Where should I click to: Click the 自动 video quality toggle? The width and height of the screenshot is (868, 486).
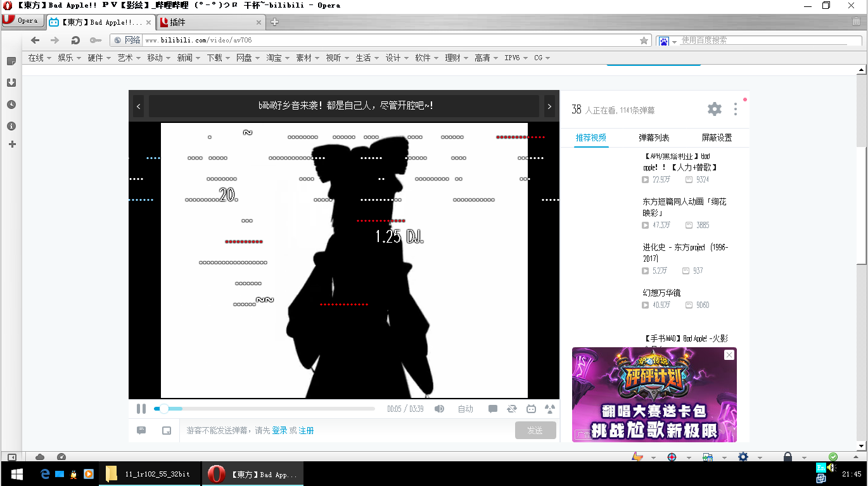[x=465, y=409]
